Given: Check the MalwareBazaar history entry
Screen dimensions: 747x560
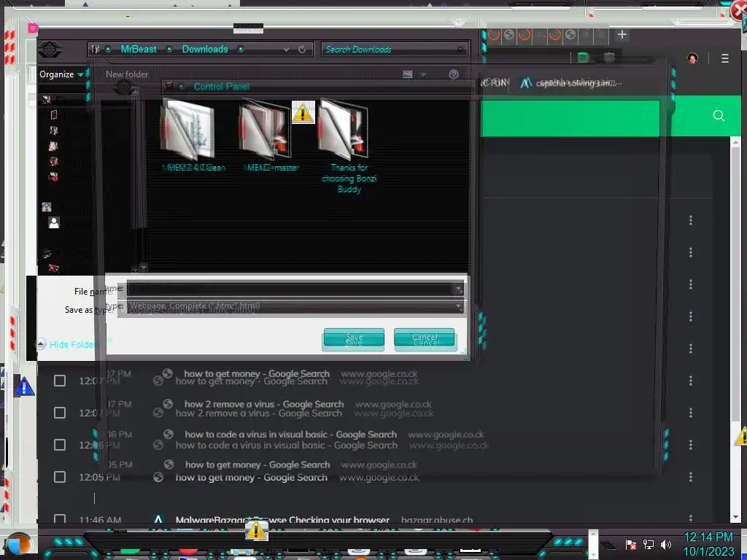Looking at the screenshot, I should click(x=60, y=519).
